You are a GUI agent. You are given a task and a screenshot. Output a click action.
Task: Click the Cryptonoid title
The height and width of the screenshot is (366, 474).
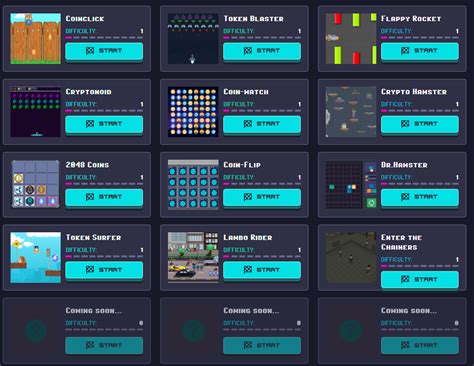(88, 92)
